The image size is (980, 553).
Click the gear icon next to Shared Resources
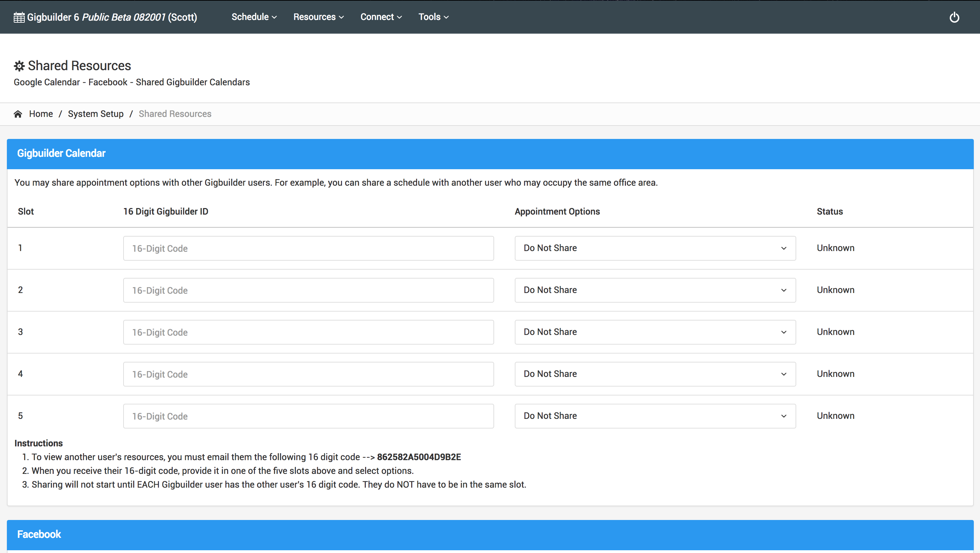click(19, 66)
